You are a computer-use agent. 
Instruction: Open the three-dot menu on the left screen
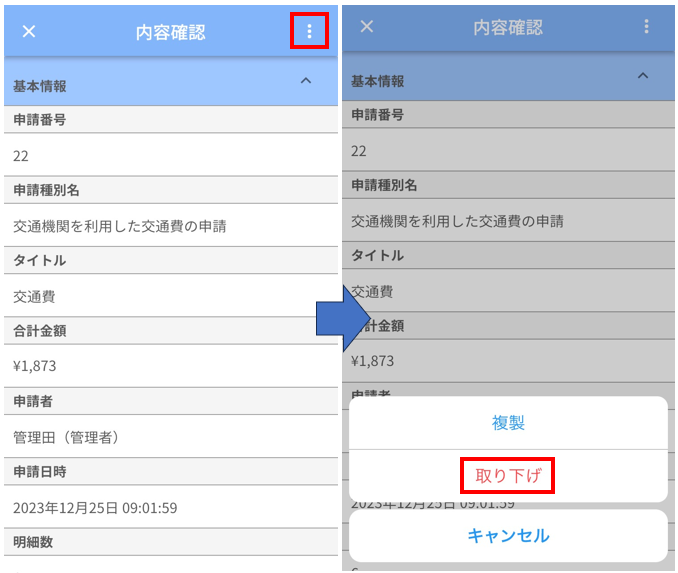click(x=309, y=31)
